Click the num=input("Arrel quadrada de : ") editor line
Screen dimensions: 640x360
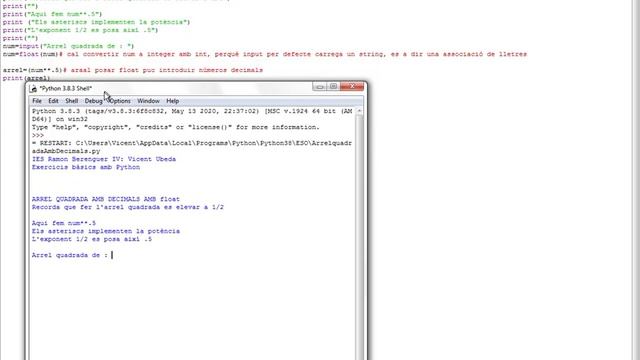point(68,46)
